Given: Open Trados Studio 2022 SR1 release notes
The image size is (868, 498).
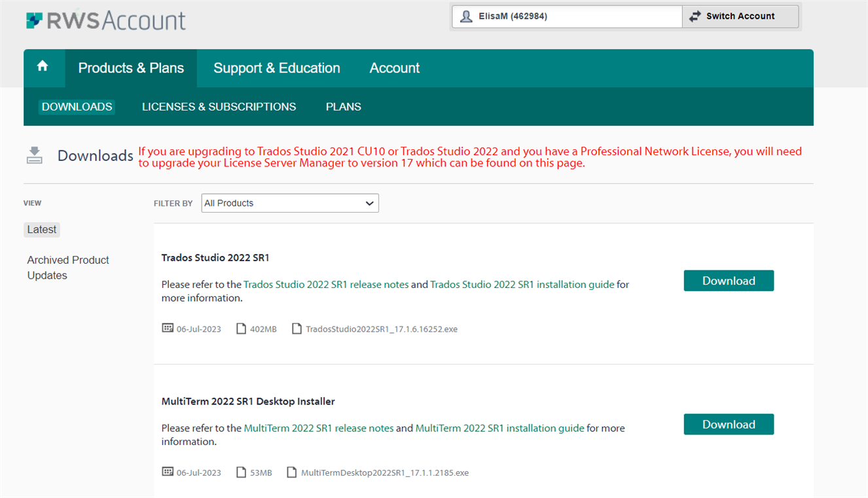Looking at the screenshot, I should (326, 285).
